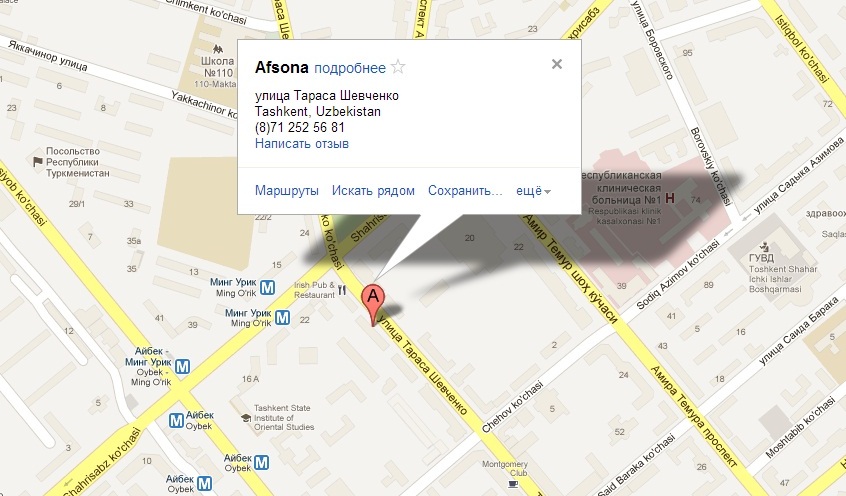Click Школа №110 school icon
Image resolution: width=846 pixels, height=496 pixels.
tap(218, 50)
